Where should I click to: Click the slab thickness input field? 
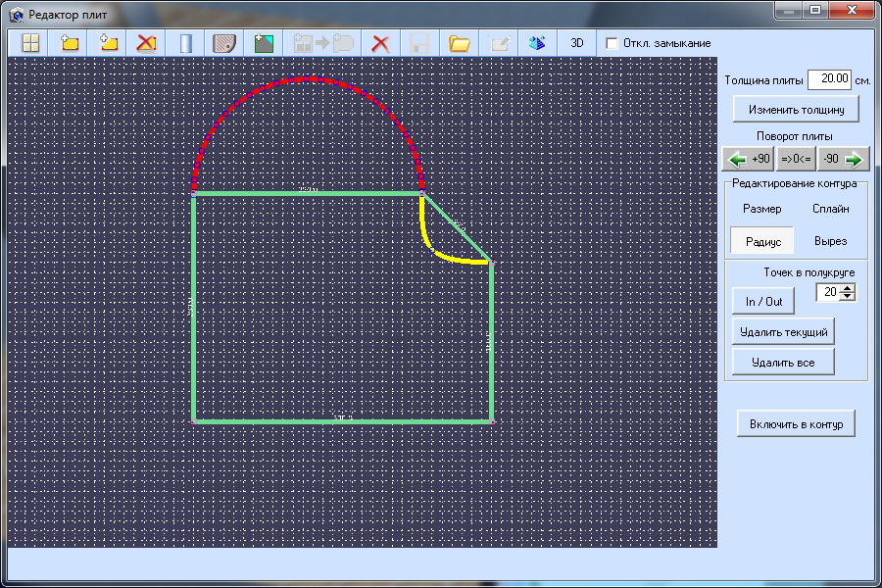(x=829, y=79)
